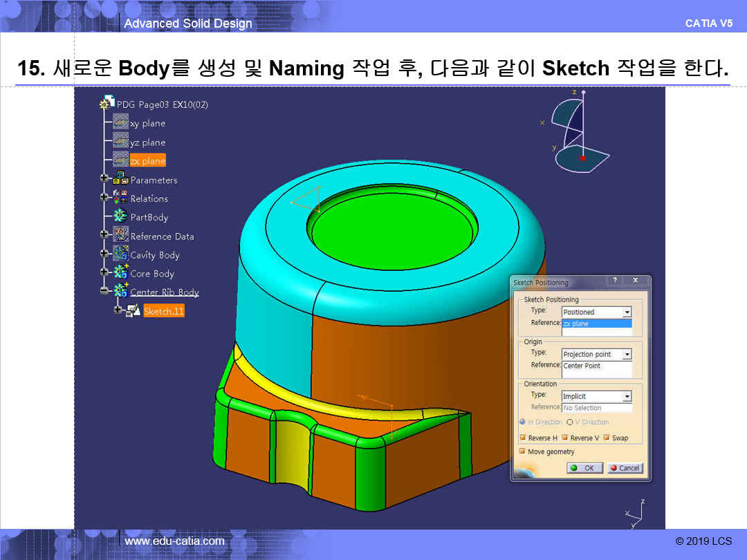This screenshot has width=747, height=560.
Task: Enable the Swap checkbox
Action: click(607, 438)
